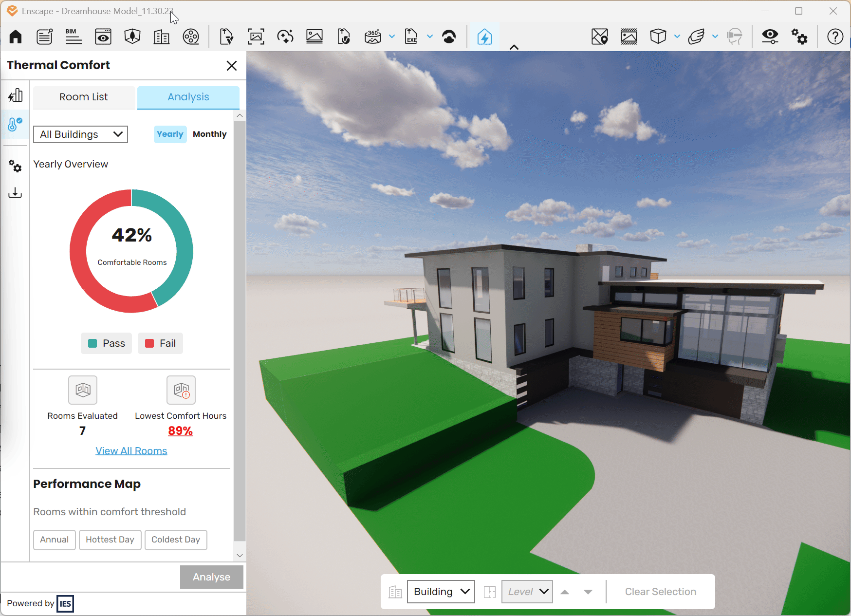Open the All Buildings dropdown
851x616 pixels.
pos(80,134)
